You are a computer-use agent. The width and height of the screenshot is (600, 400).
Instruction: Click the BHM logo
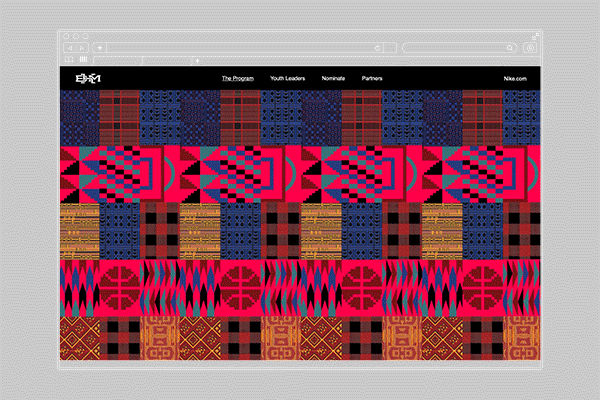pos(88,78)
